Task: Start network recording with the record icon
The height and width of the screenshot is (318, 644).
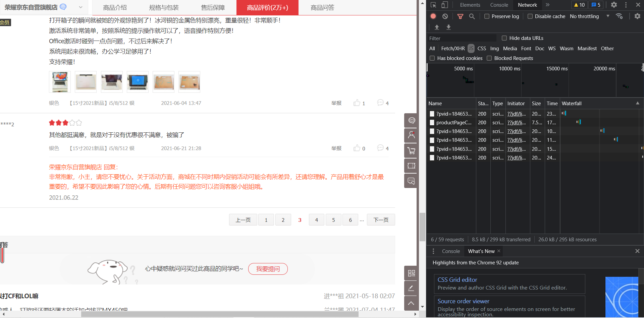Action: 433,16
